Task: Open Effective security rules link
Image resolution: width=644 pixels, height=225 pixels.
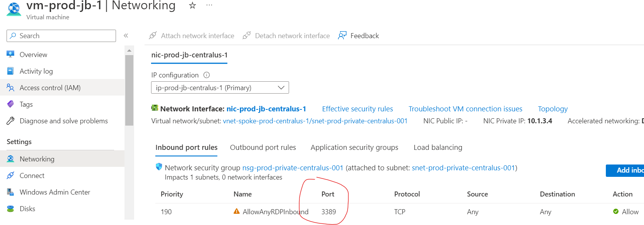Action: (x=357, y=109)
